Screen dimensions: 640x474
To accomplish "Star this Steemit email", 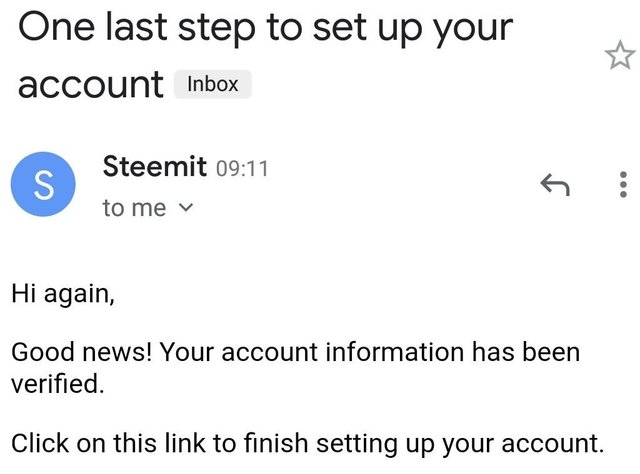I will pos(613,57).
